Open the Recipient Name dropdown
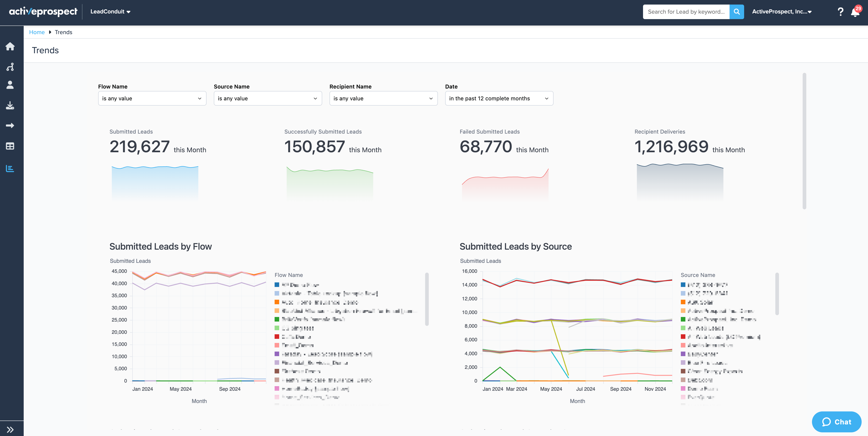 383,98
